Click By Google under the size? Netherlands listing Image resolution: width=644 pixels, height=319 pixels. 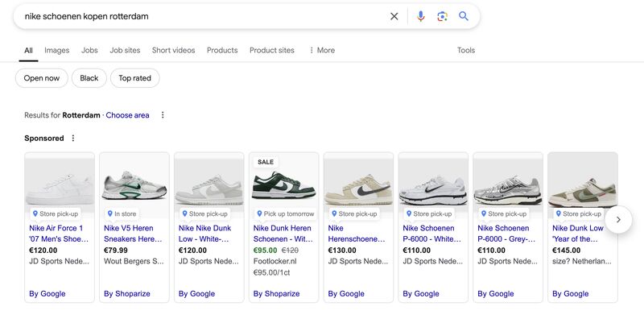571,294
